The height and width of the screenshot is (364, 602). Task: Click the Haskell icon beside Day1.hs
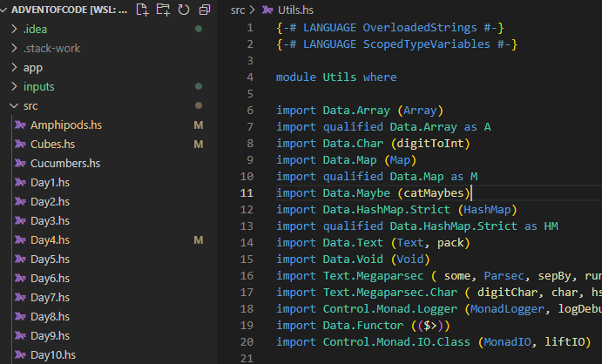point(20,182)
